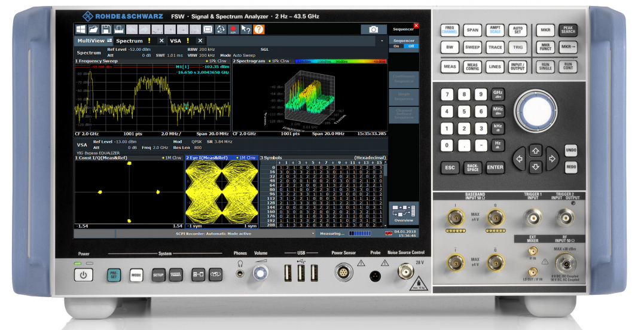The height and width of the screenshot is (330, 644).
Task: Switch Sequencer to On
Action: (396, 46)
